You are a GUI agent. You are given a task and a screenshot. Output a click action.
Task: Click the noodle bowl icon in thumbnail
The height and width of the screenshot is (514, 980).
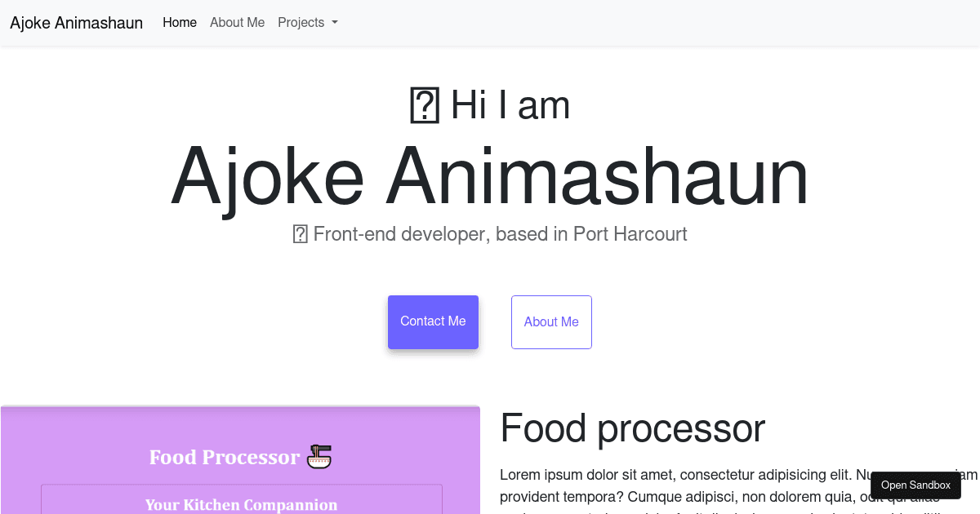click(319, 457)
